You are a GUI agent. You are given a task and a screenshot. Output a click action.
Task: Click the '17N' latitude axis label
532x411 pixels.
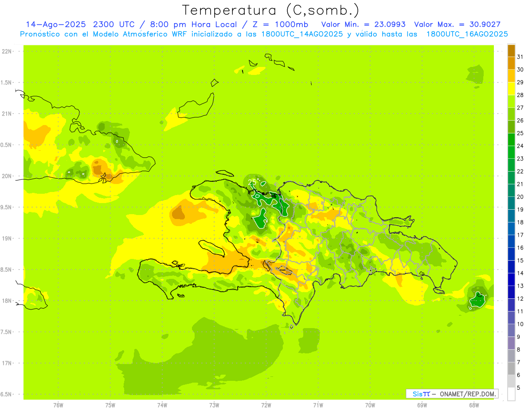[8, 364]
